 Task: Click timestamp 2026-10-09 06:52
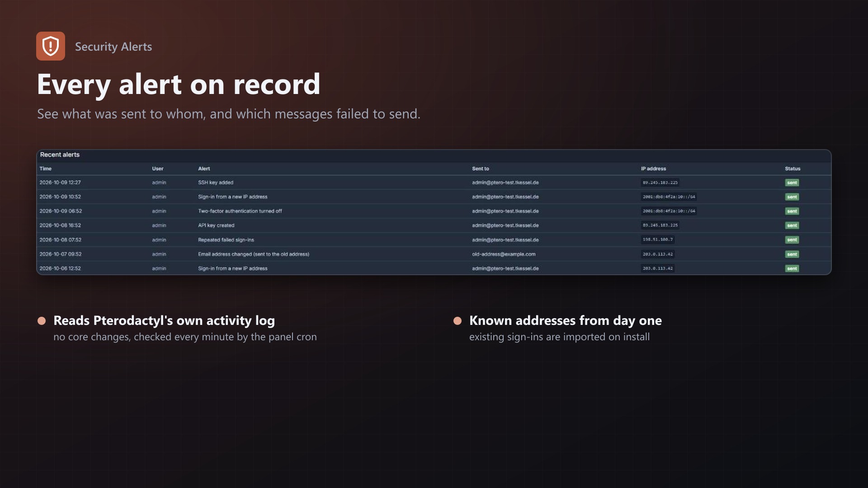pyautogui.click(x=61, y=211)
